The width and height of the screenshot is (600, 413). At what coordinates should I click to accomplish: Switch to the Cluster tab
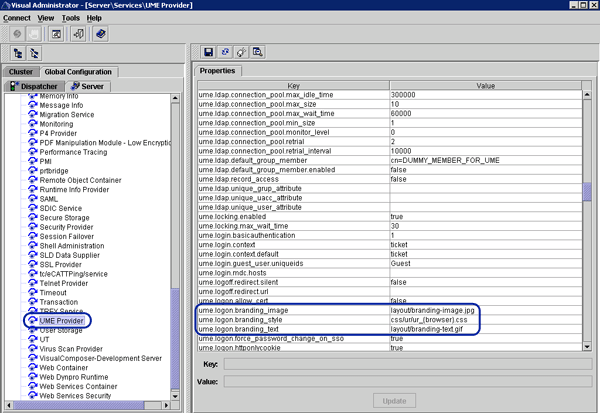click(x=22, y=72)
